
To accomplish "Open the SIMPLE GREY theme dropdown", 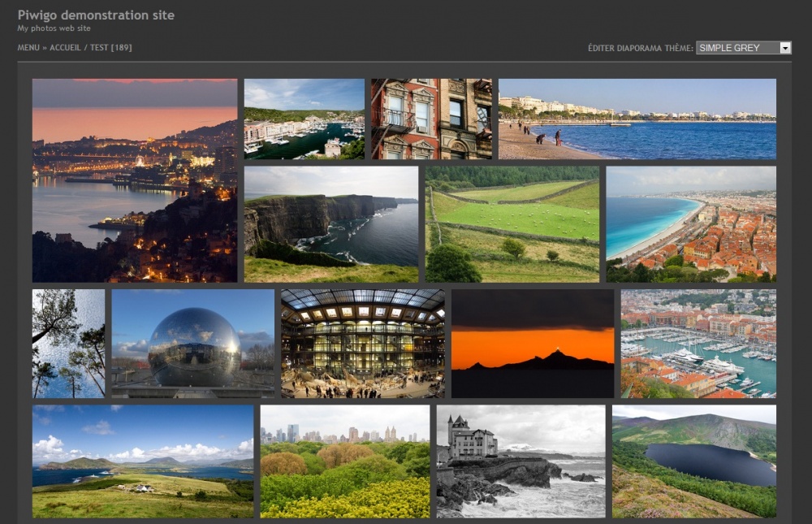I will pos(743,48).
